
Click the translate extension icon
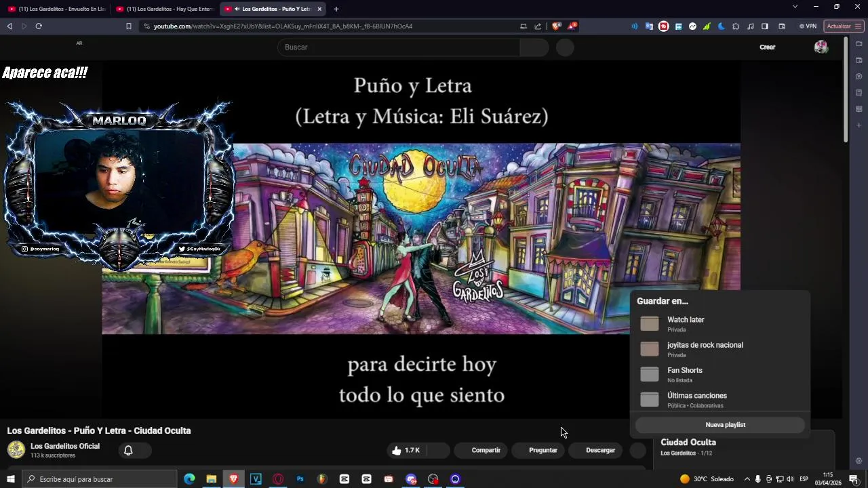click(649, 26)
